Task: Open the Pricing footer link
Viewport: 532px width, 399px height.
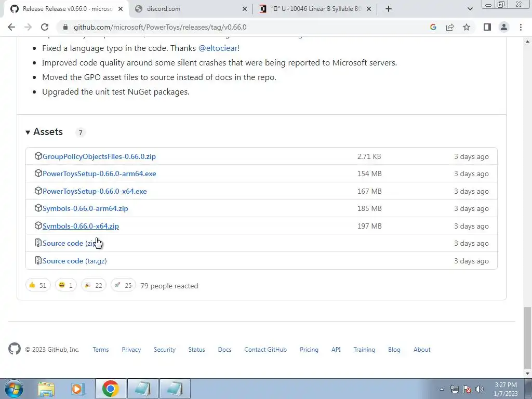Action: click(x=309, y=350)
